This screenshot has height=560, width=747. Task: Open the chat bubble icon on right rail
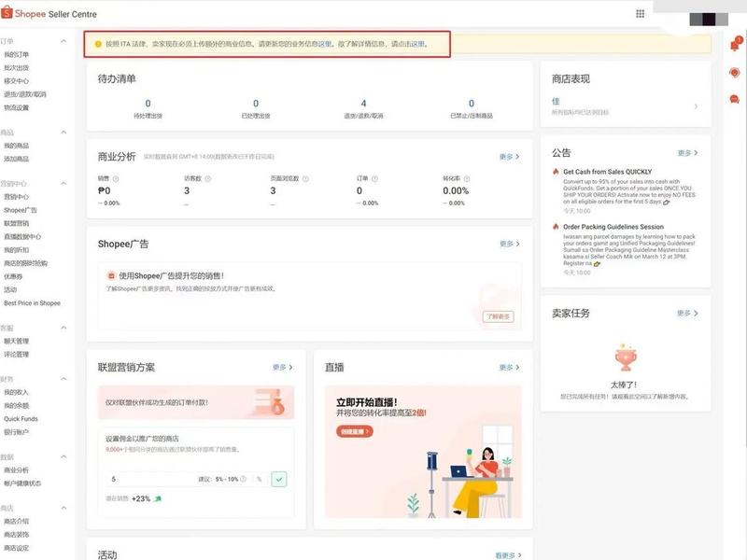735,99
